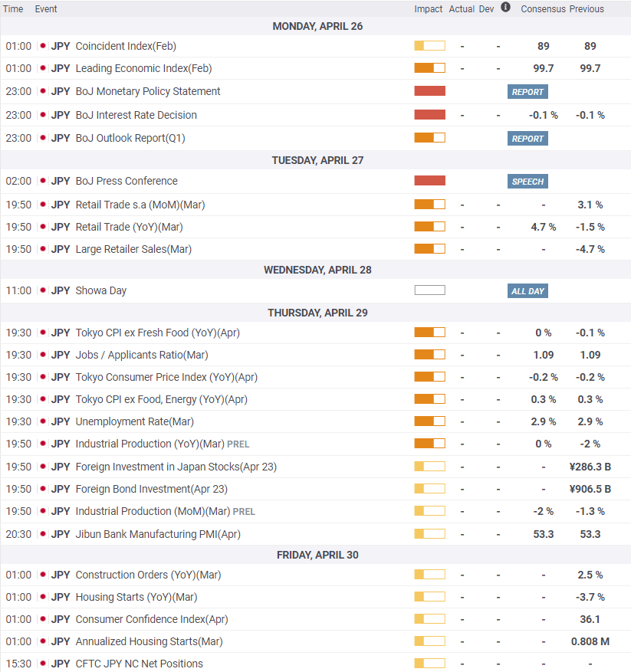This screenshot has height=672, width=631.
Task: Click the Japan flag on Showa Day row
Action: [x=43, y=290]
